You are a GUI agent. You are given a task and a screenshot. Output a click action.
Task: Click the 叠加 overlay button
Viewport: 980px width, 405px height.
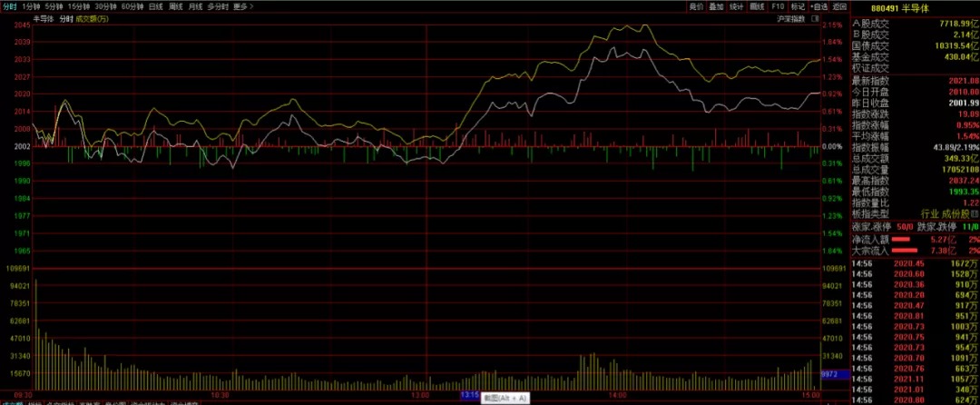(x=716, y=6)
